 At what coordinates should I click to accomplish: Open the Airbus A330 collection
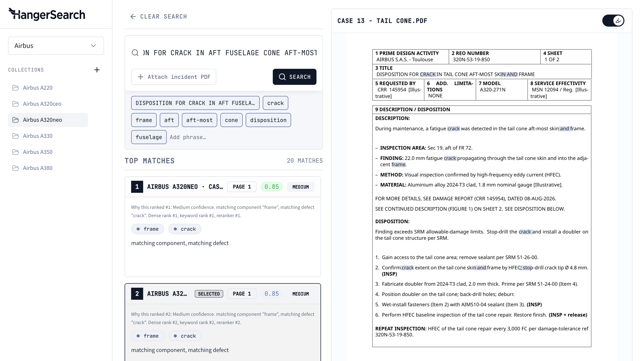point(48,136)
